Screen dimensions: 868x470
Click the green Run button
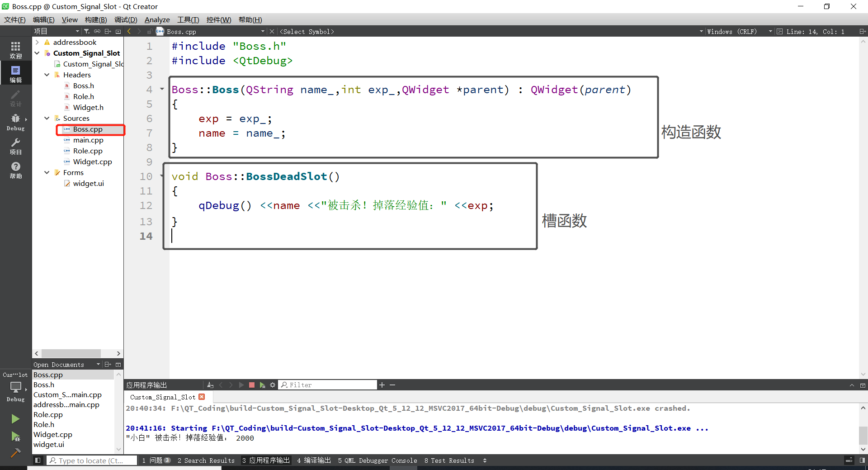click(15, 419)
